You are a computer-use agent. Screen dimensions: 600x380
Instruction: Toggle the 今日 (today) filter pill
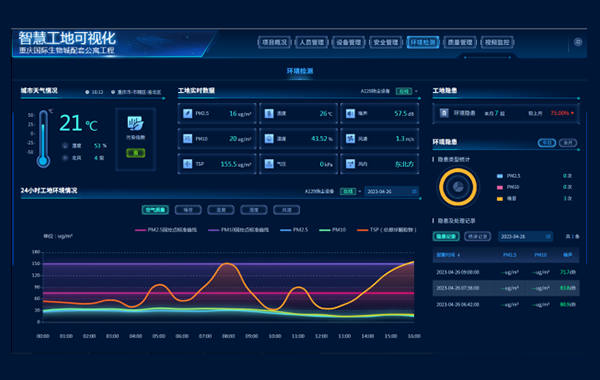pyautogui.click(x=547, y=143)
